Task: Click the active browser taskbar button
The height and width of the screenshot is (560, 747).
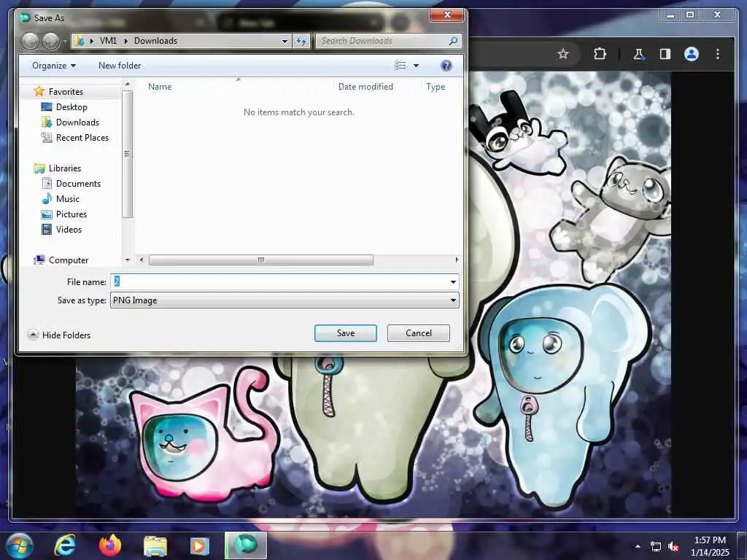Action: [246, 545]
